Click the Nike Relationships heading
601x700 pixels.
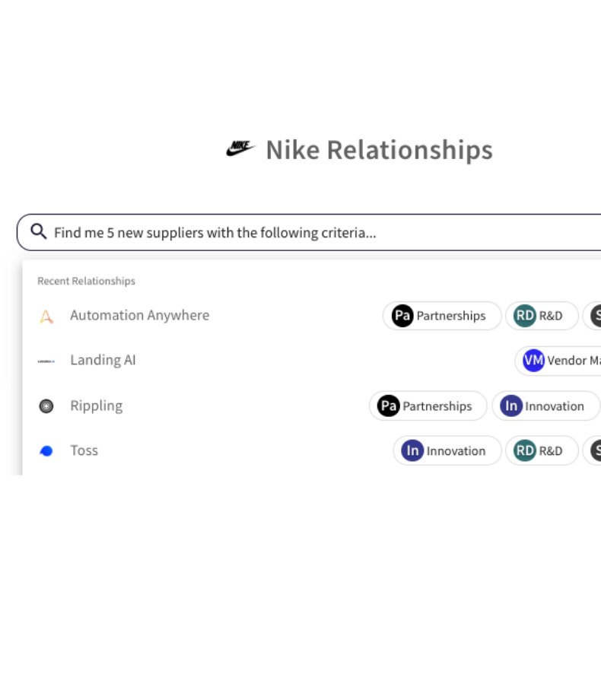[x=379, y=150]
